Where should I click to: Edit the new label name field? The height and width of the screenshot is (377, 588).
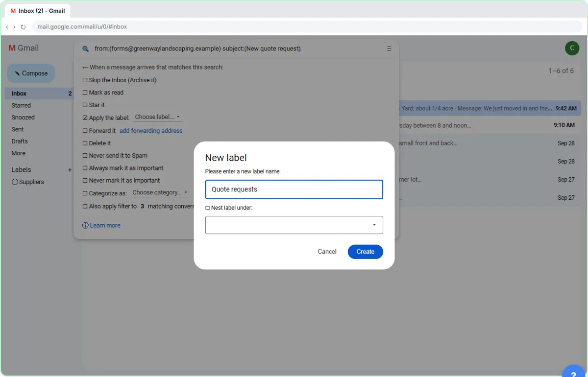(x=294, y=189)
